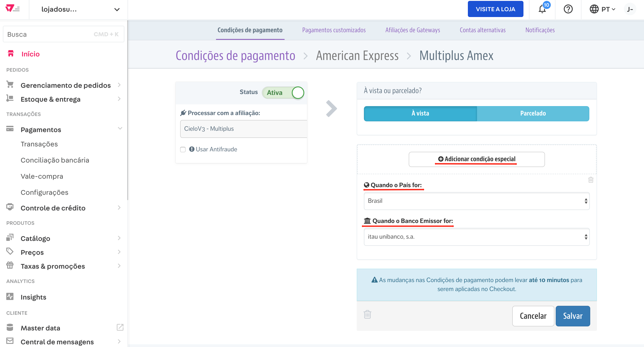The width and height of the screenshot is (644, 347).
Task: Enable the Usar Antifraude checkbox
Action: pos(183,149)
